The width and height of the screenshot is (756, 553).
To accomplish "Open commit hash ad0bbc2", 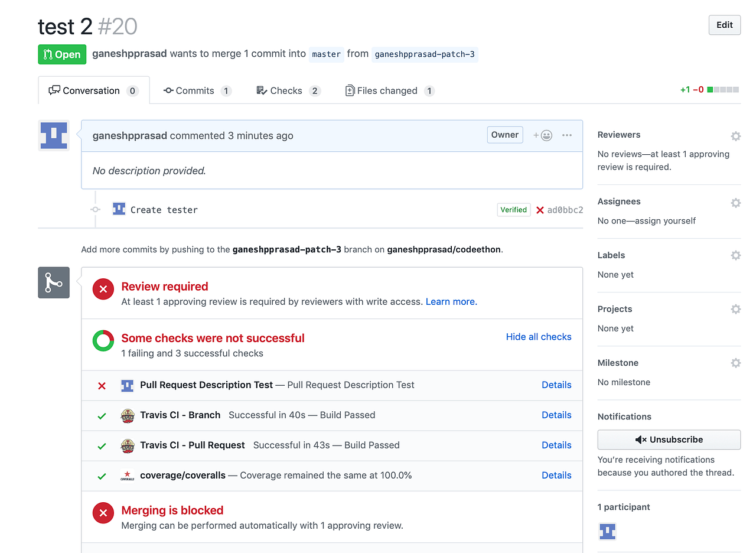I will 565,210.
